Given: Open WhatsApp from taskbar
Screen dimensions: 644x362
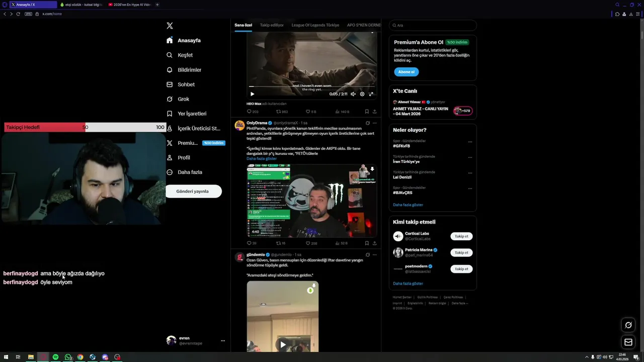Looking at the screenshot, I should [x=68, y=357].
